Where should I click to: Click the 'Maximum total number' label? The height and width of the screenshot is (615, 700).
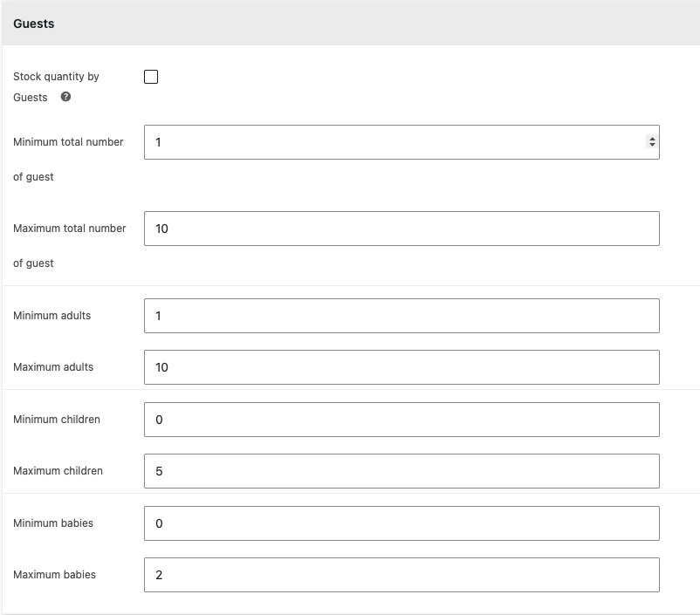(70, 229)
